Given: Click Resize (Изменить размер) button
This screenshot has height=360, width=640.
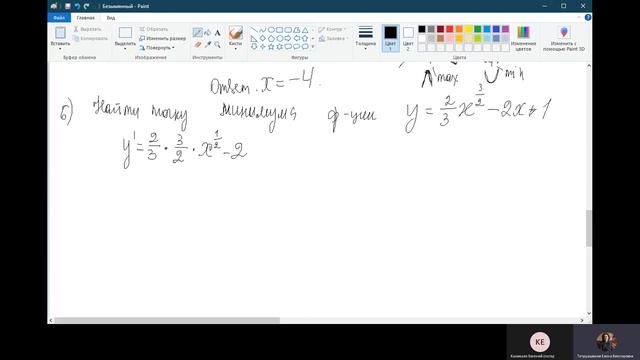Looking at the screenshot, I should (x=162, y=38).
